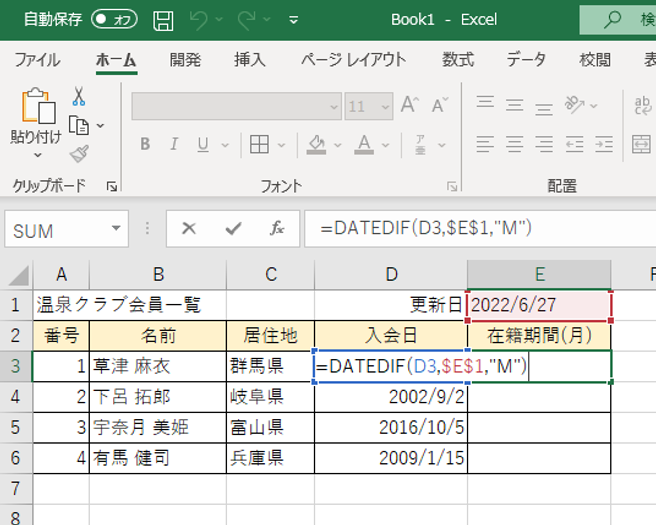
Task: Click cell E1 with 2022/6/27
Action: click(x=539, y=305)
